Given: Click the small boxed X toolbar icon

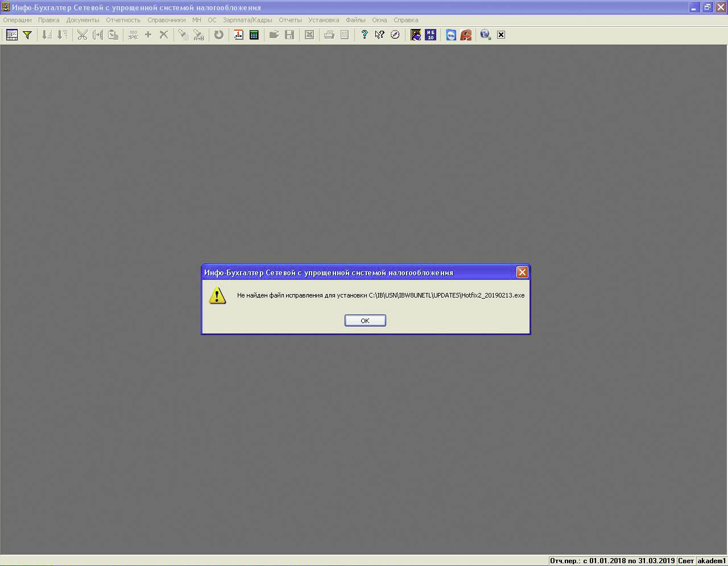Looking at the screenshot, I should tap(501, 35).
